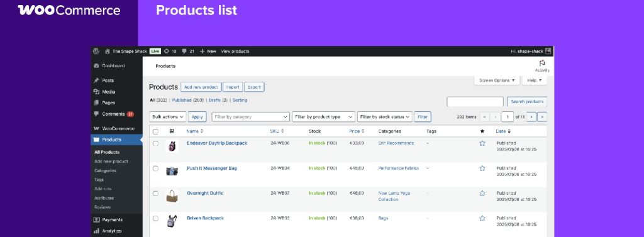
Task: Click the featured star column header
Action: (x=482, y=131)
